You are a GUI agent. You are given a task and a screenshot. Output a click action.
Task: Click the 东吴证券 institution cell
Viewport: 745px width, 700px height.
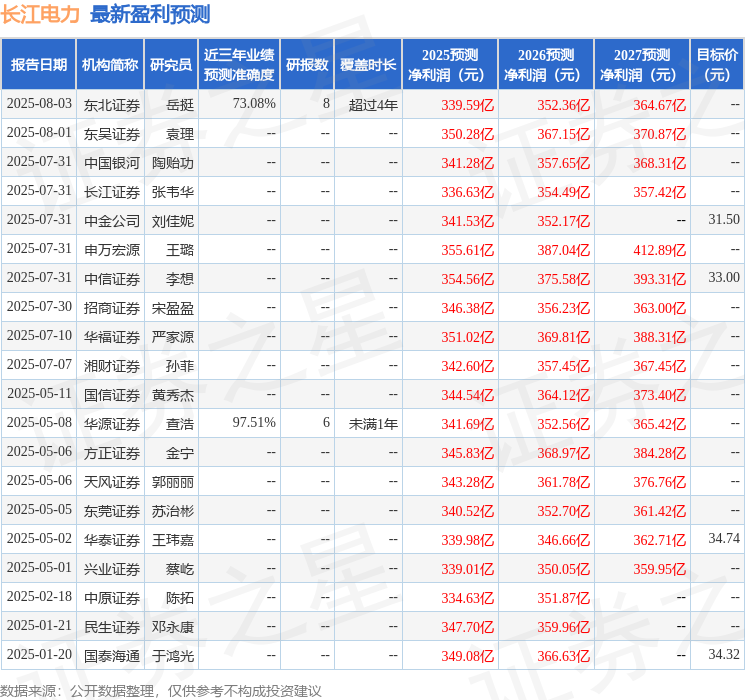[112, 134]
